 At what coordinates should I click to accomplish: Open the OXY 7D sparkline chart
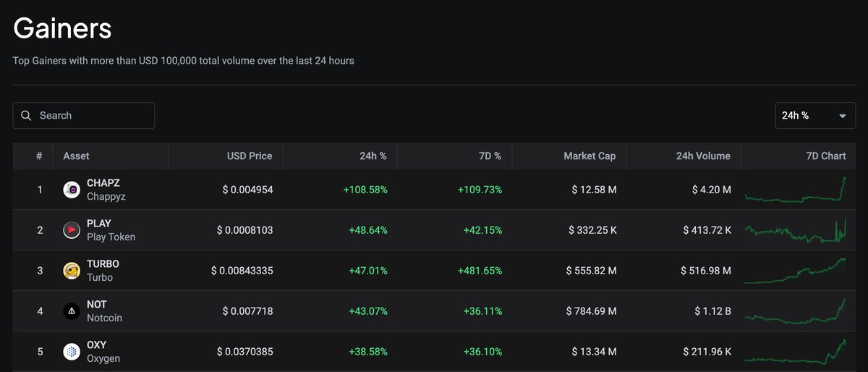coord(796,352)
